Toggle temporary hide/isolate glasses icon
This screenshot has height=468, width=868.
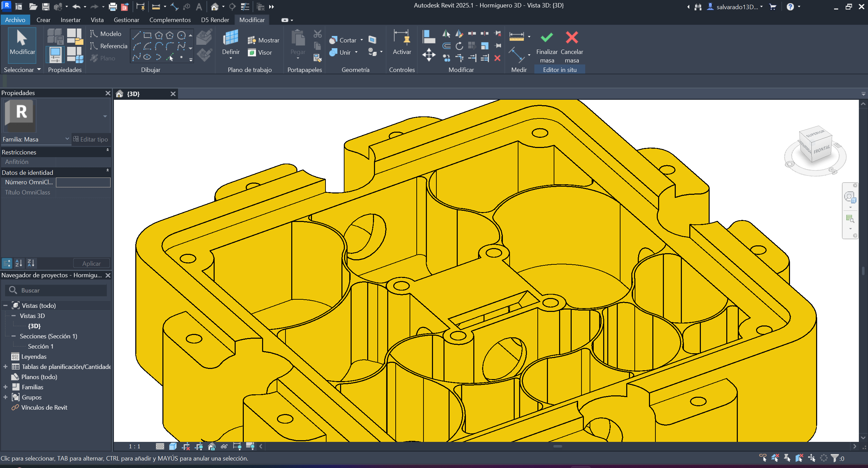point(224,446)
